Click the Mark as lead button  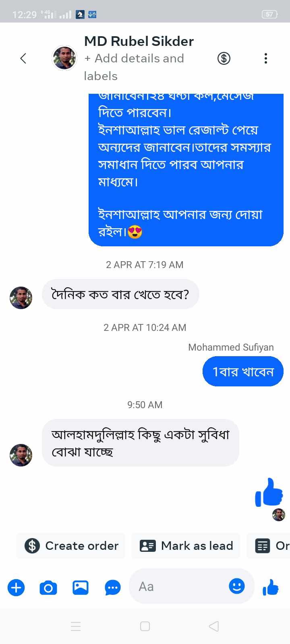click(186, 546)
